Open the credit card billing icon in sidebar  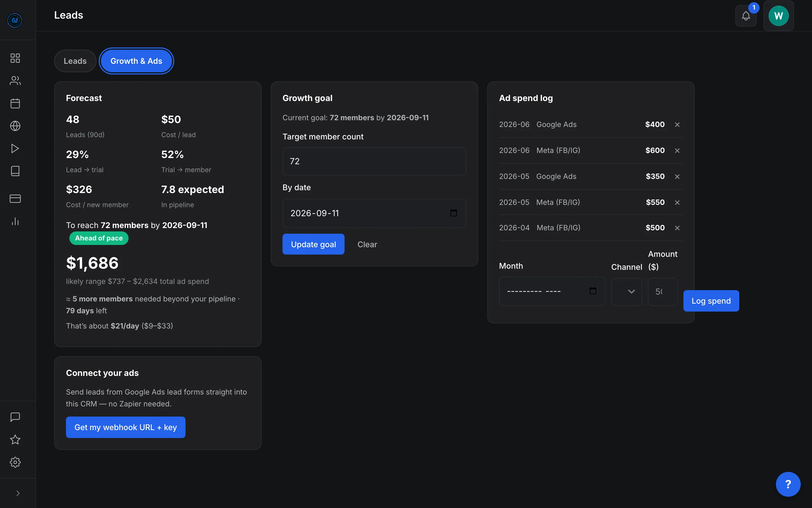(15, 199)
